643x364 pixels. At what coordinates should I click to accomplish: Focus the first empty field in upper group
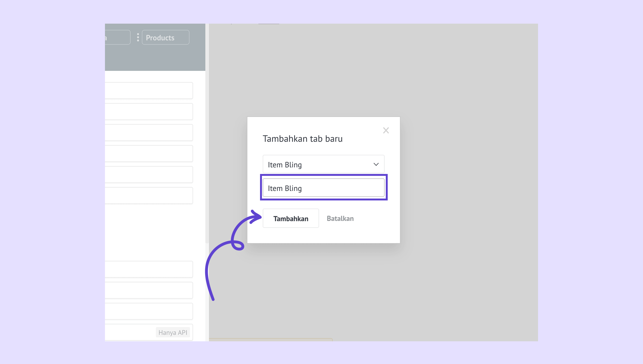point(148,91)
